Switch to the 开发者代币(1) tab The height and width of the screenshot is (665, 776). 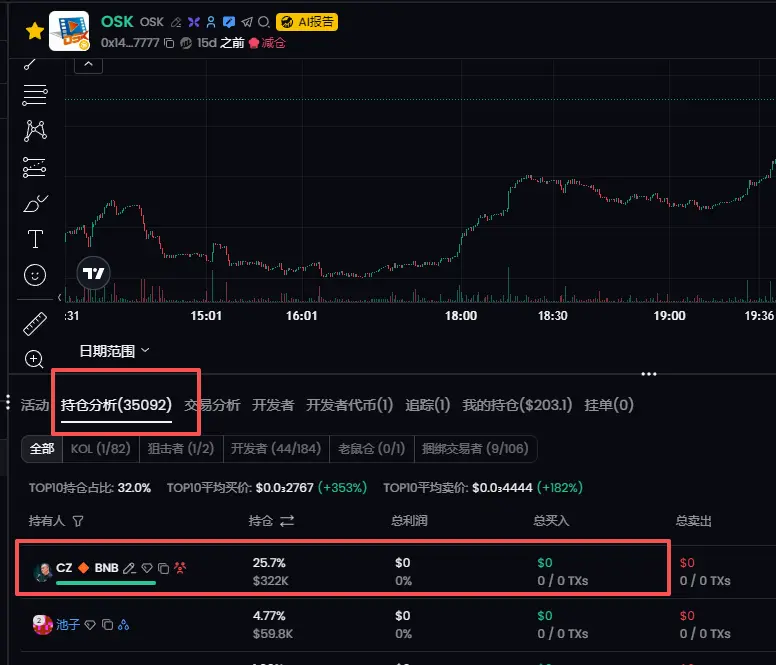click(x=349, y=405)
